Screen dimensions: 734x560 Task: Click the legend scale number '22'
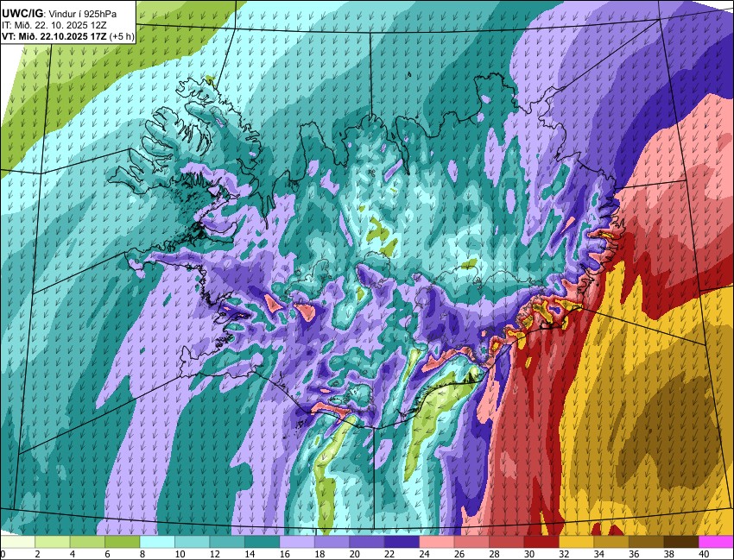388,554
